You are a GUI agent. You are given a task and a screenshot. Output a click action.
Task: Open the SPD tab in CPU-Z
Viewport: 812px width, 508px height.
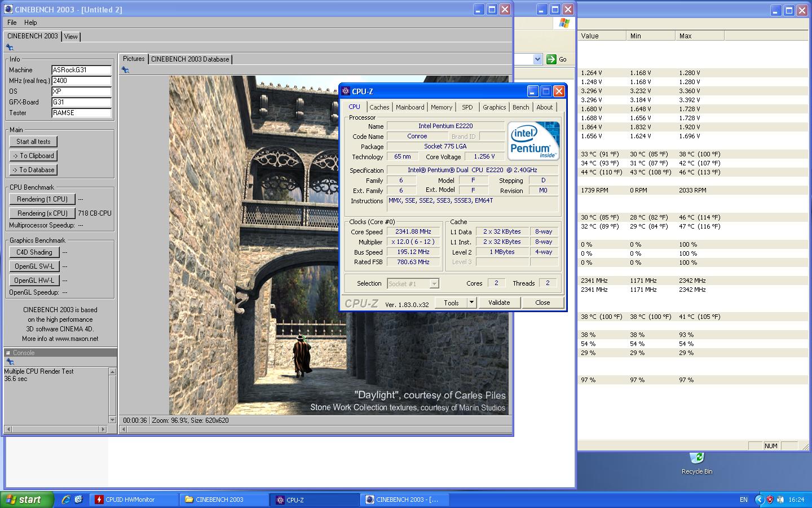point(467,107)
